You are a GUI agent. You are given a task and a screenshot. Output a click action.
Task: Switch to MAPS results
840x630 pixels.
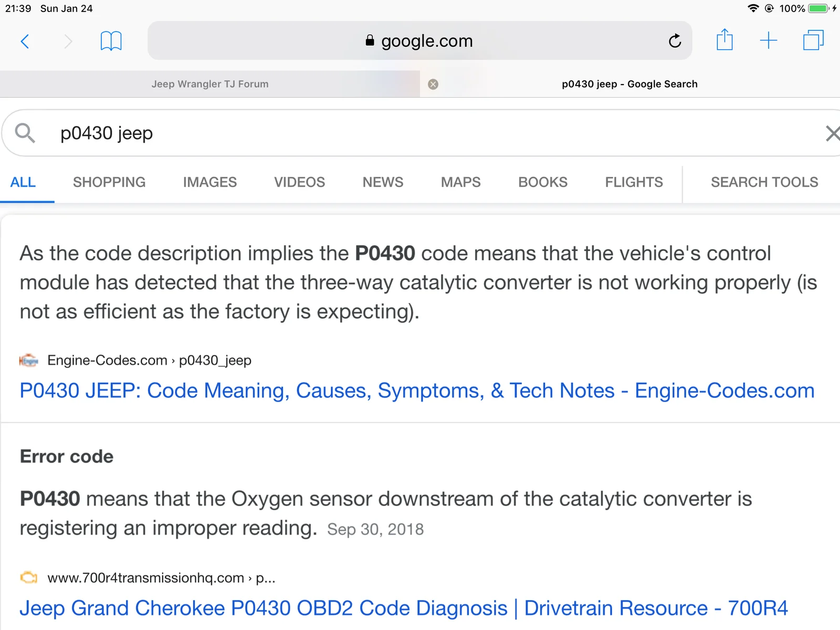pos(461,182)
